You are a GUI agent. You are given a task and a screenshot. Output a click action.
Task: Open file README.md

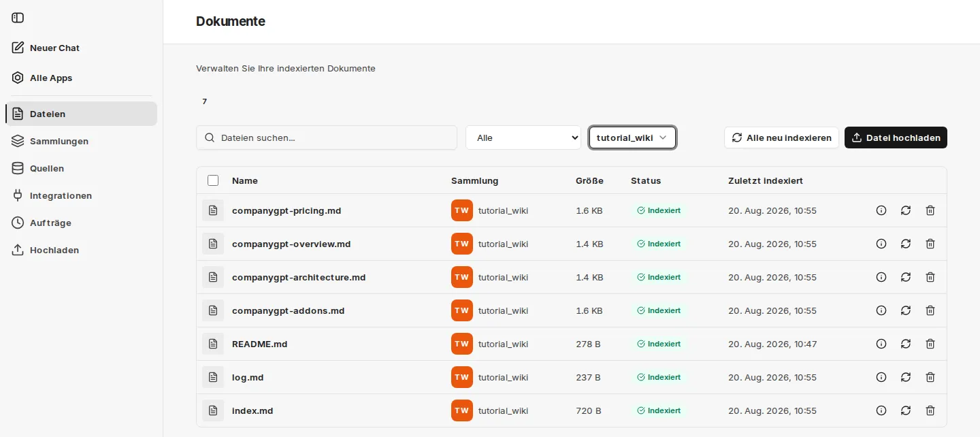click(x=260, y=344)
